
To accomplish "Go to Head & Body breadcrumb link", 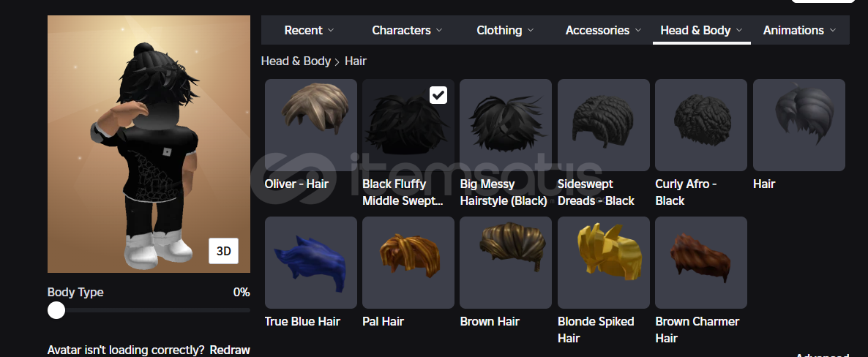I will coord(296,61).
